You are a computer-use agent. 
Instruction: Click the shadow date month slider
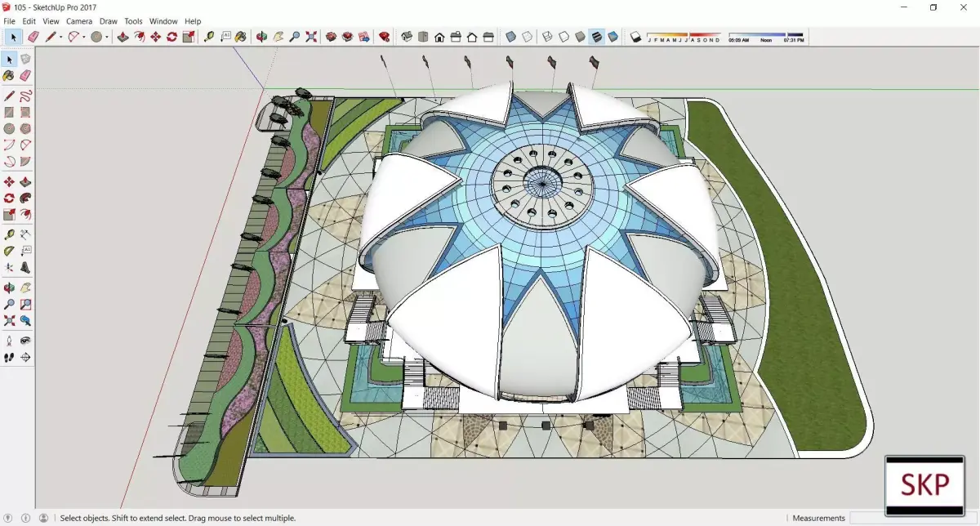click(684, 37)
